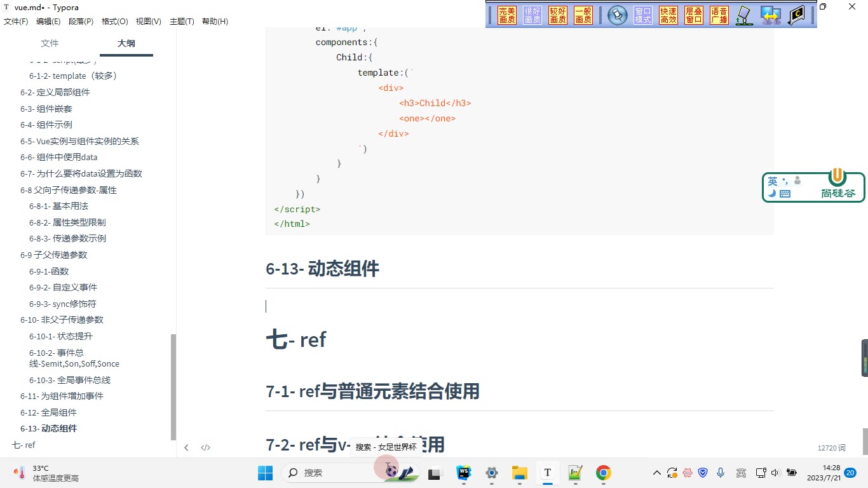
Task: Click the 语音广播 voice broadcast button
Action: (x=719, y=15)
